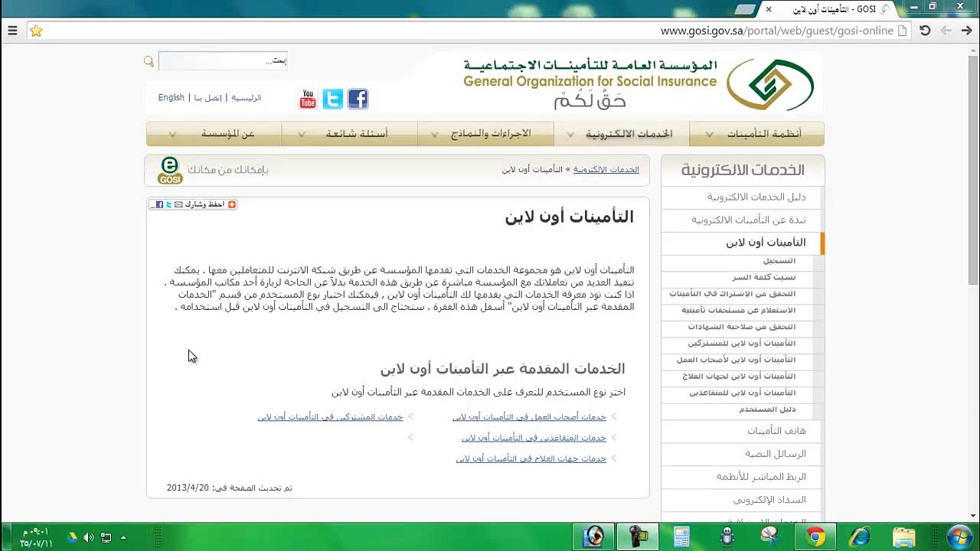Screen dimensions: 980x551
Task: Go to الرئيسية home link
Action: (247, 98)
